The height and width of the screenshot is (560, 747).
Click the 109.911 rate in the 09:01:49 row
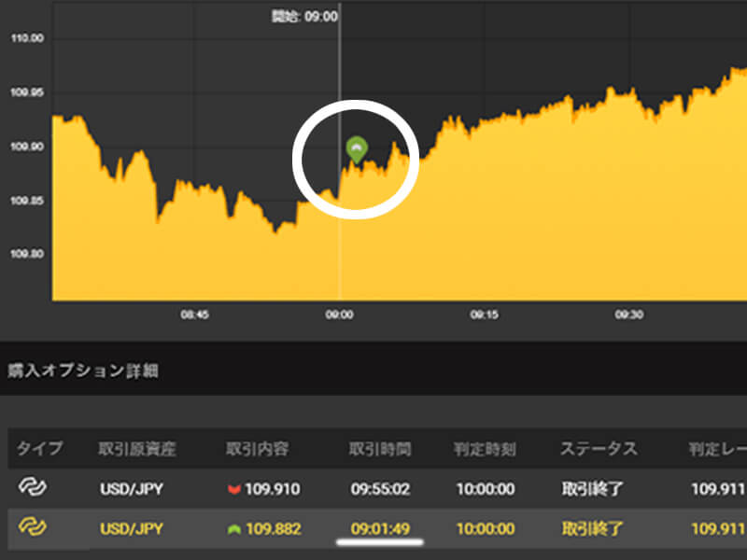point(718,529)
